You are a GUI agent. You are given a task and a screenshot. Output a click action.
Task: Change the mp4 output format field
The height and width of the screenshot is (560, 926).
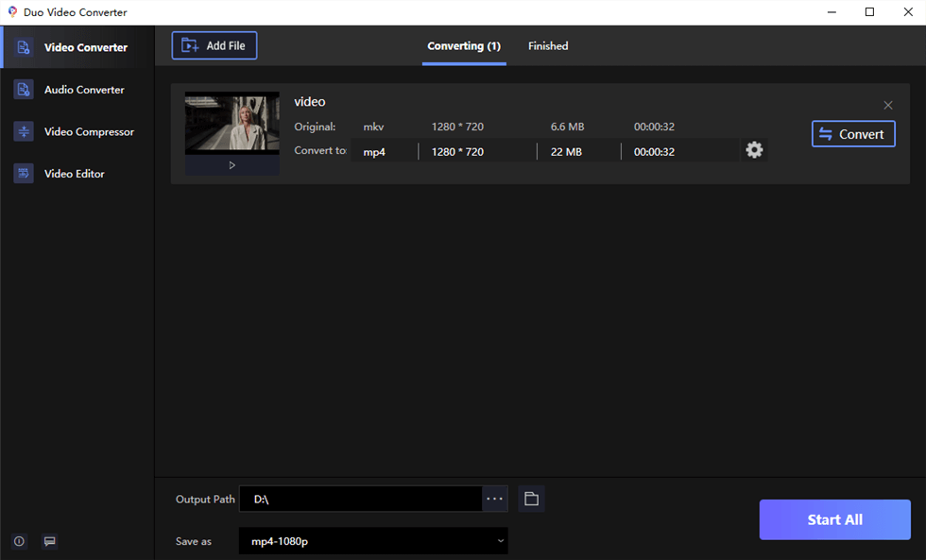click(x=385, y=152)
